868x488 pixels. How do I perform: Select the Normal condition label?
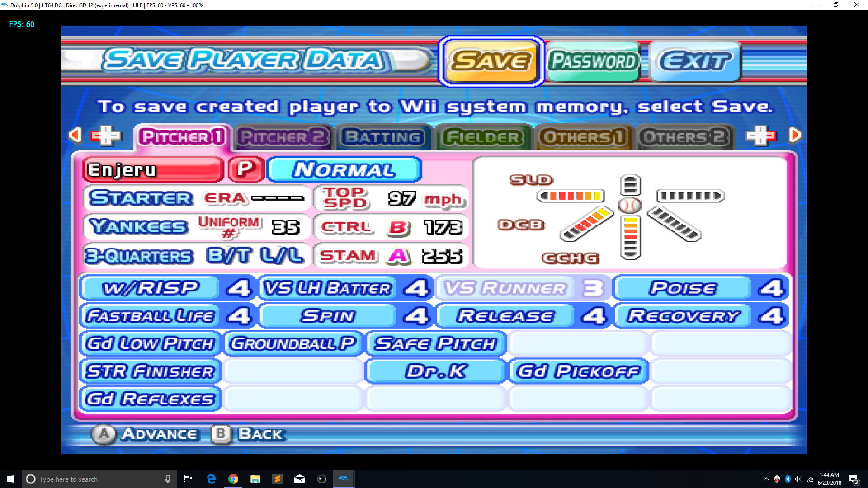(x=344, y=170)
